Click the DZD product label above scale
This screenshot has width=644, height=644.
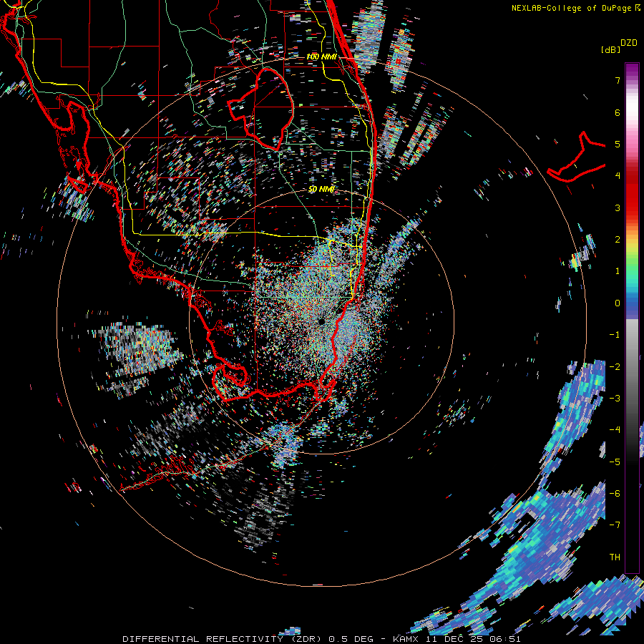click(628, 43)
